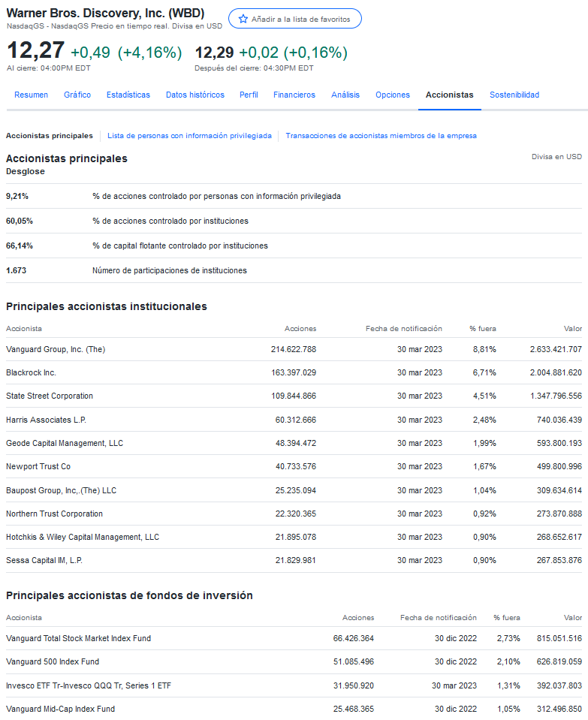Click Vanguard Total Stock Market Index Fund
Image resolution: width=588 pixels, height=720 pixels.
(78, 638)
